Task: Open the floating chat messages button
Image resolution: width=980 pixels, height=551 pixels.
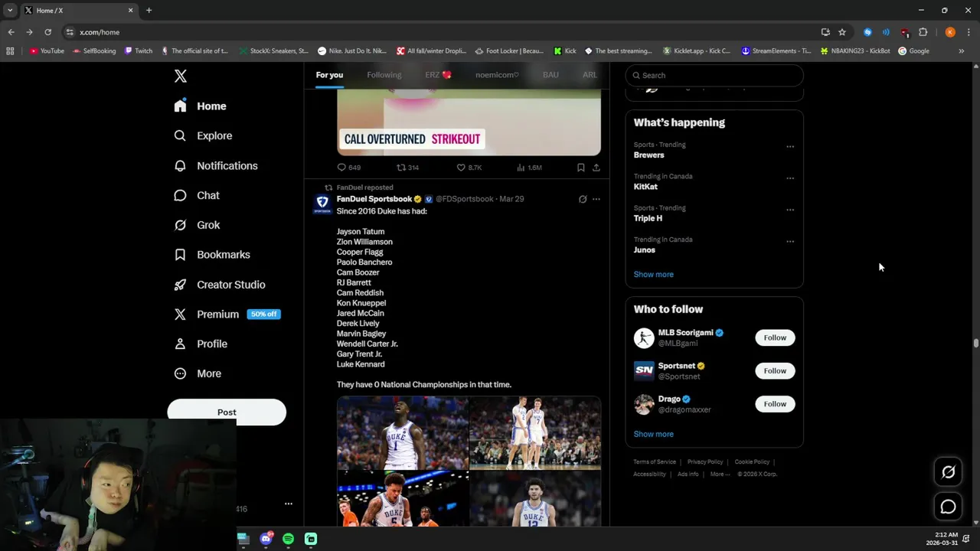Action: click(x=948, y=507)
